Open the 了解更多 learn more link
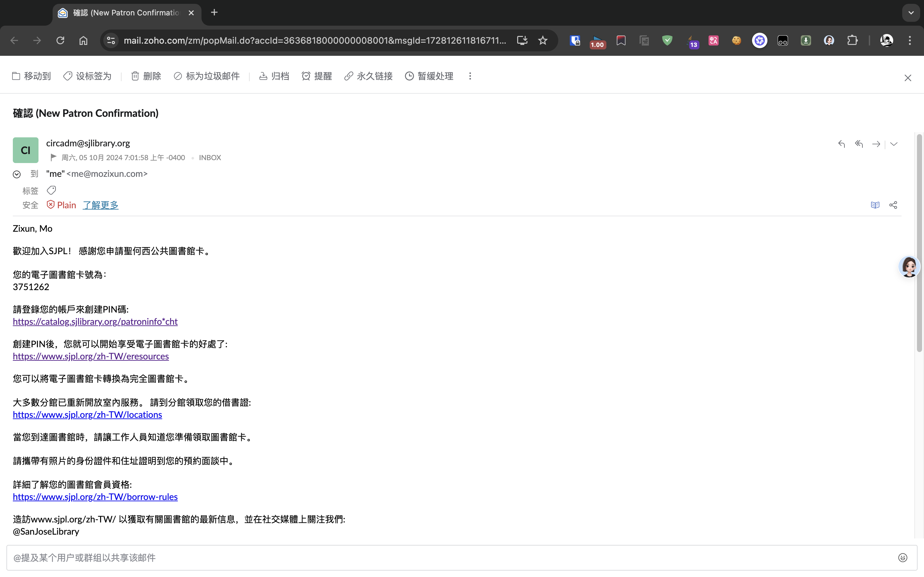Viewport: 924px width, 577px height. [x=101, y=205]
